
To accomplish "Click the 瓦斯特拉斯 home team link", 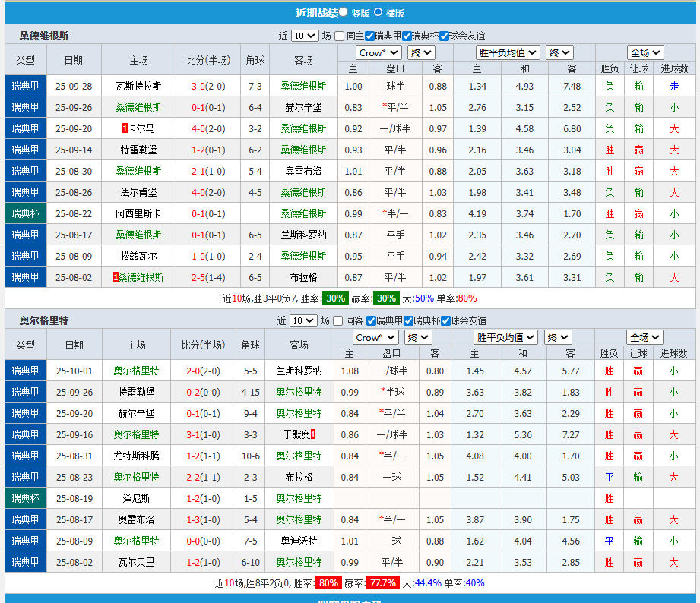I will pos(138,86).
